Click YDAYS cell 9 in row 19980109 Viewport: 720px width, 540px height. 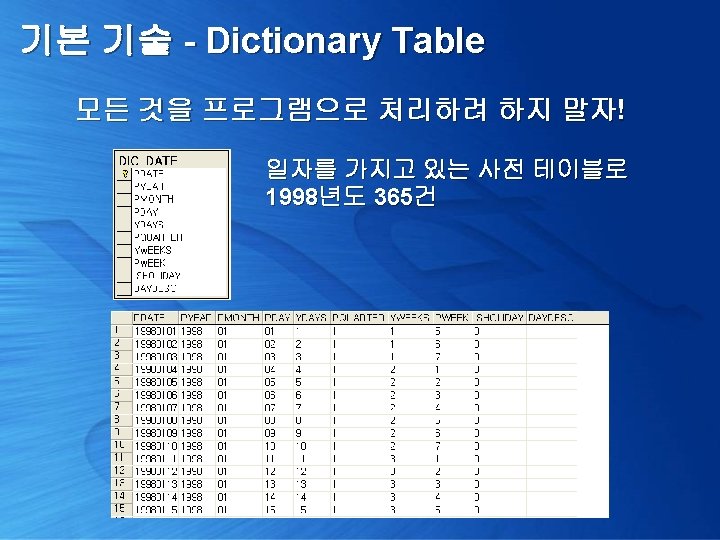point(312,433)
